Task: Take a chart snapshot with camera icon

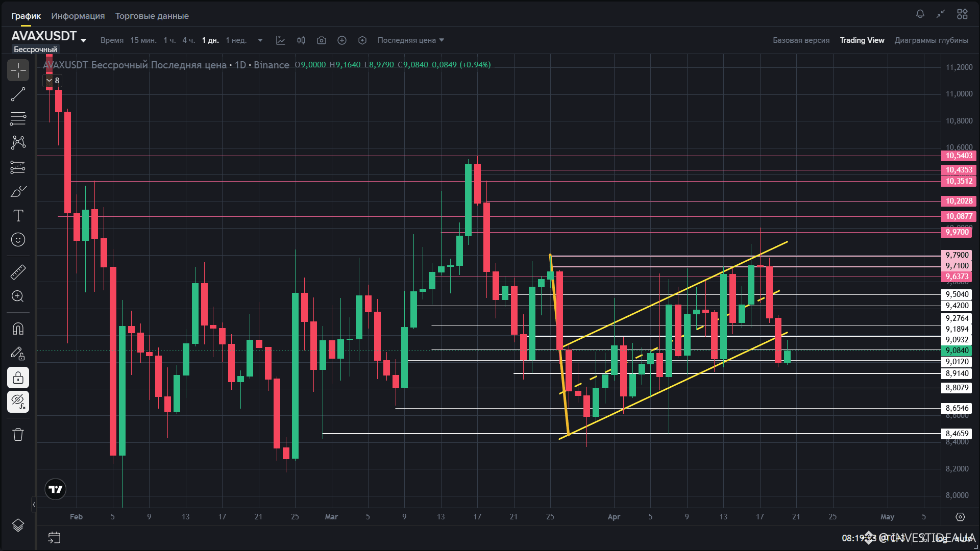Action: (322, 40)
